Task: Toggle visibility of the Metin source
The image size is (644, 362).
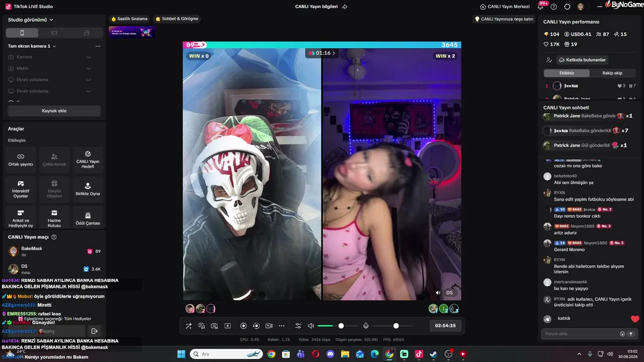Action: click(88, 68)
